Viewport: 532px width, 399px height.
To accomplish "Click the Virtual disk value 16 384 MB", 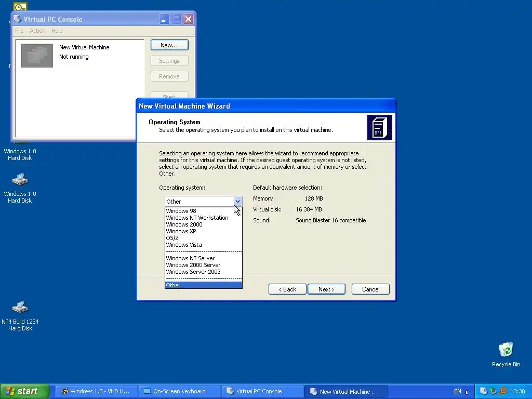I will click(x=309, y=209).
